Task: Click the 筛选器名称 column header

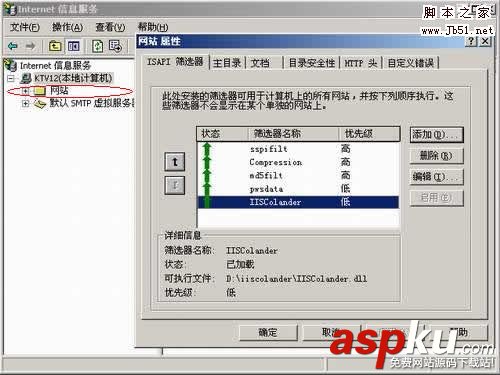Action: [x=294, y=134]
